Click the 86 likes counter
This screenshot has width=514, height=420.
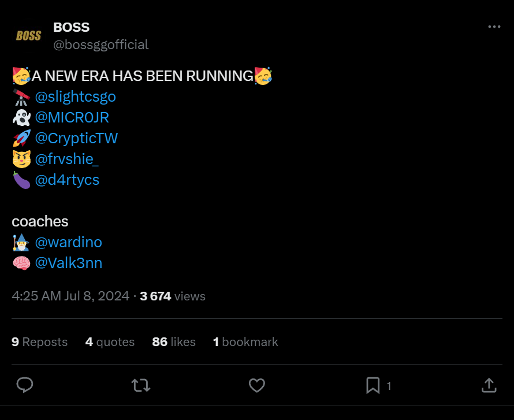point(174,341)
